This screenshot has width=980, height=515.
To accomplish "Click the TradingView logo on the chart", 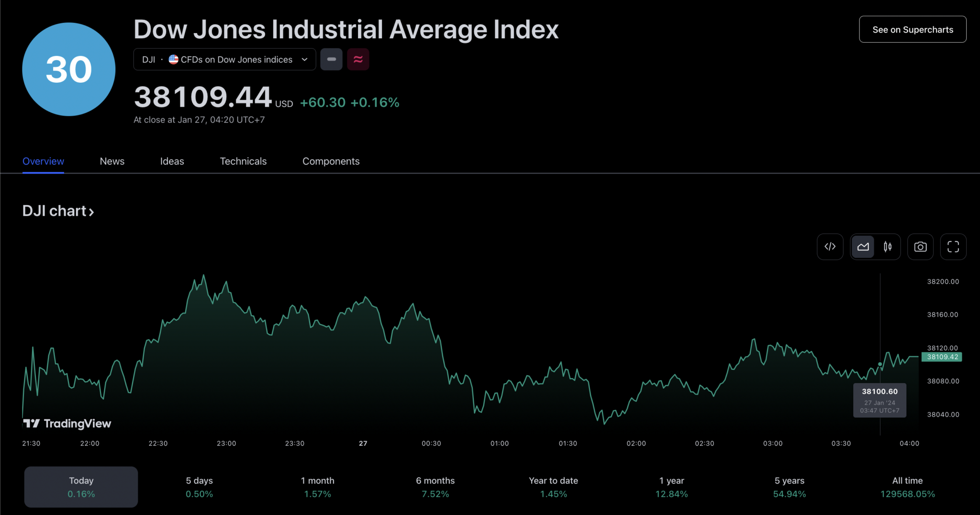I will tap(67, 423).
